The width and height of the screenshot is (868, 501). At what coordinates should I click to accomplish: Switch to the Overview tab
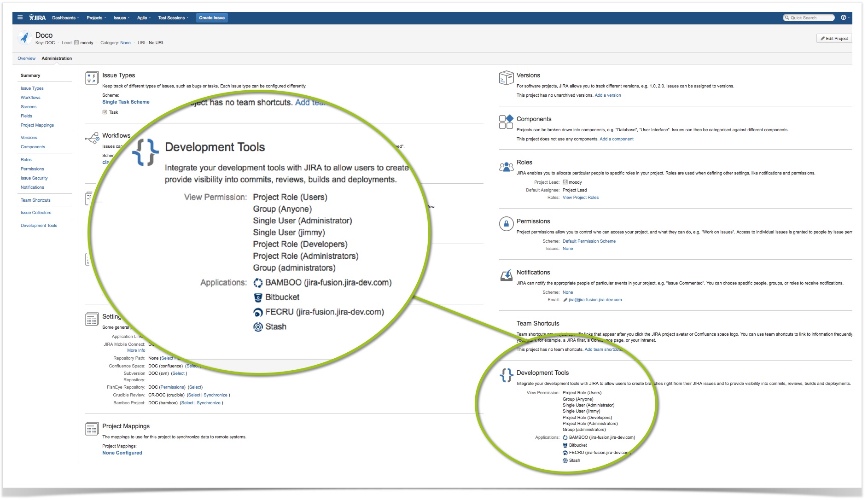(x=26, y=58)
